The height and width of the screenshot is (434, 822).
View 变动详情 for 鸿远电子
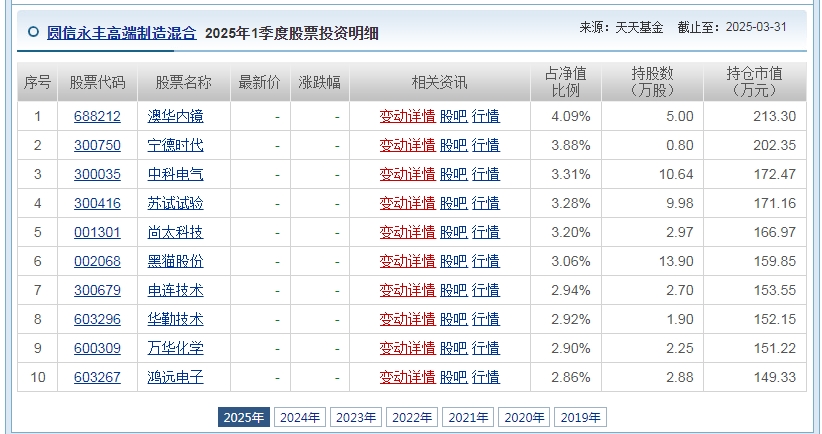click(408, 377)
